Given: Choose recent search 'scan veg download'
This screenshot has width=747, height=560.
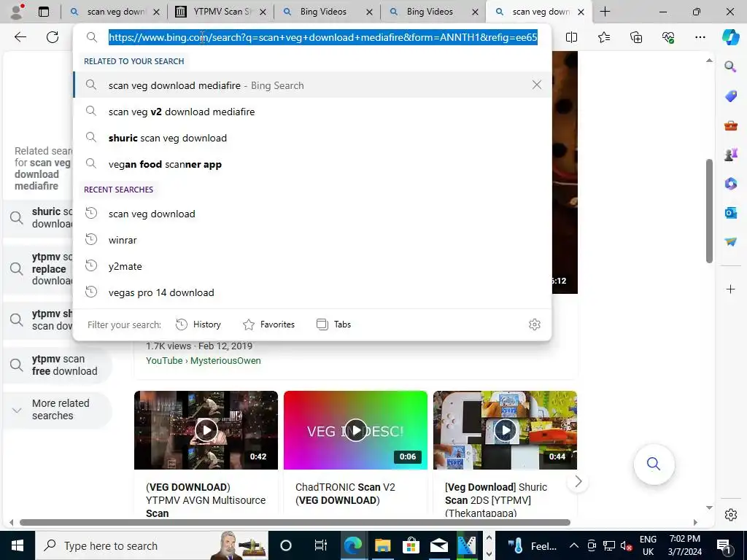Looking at the screenshot, I should click(312, 214).
